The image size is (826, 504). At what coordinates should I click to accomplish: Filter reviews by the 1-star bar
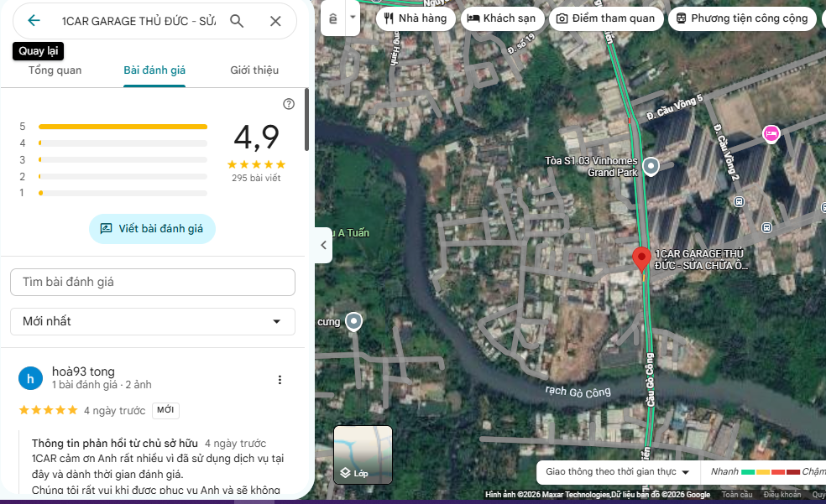123,193
